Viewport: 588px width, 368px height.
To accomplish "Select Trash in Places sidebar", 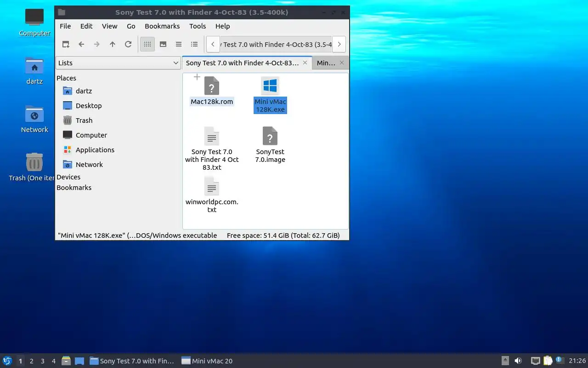I will pos(84,121).
